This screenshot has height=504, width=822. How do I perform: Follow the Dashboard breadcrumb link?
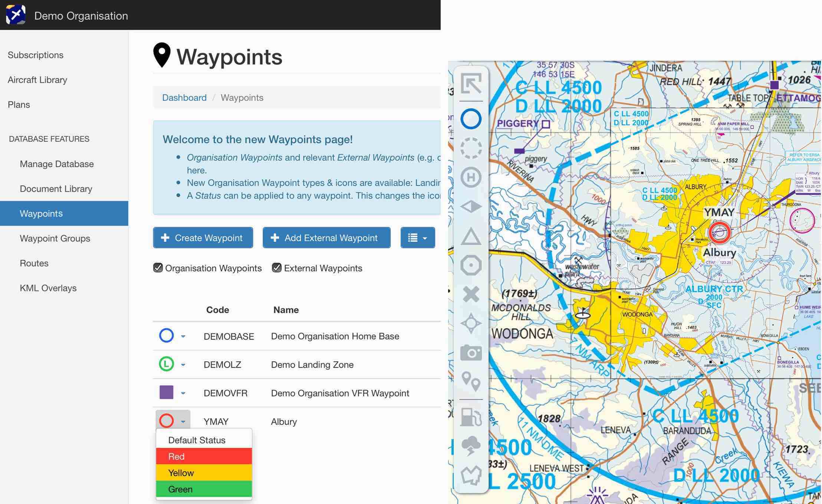pyautogui.click(x=184, y=97)
